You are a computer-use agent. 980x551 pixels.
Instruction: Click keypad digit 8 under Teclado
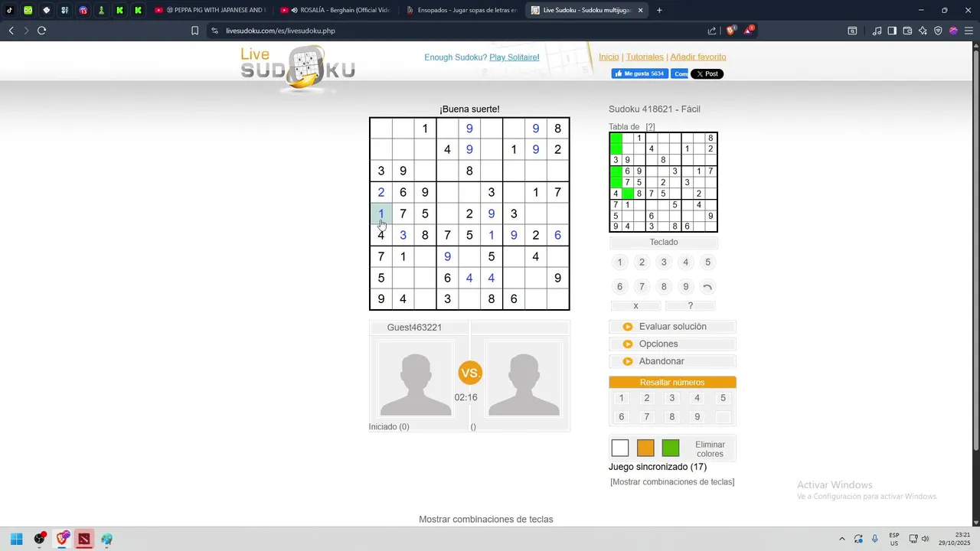664,287
